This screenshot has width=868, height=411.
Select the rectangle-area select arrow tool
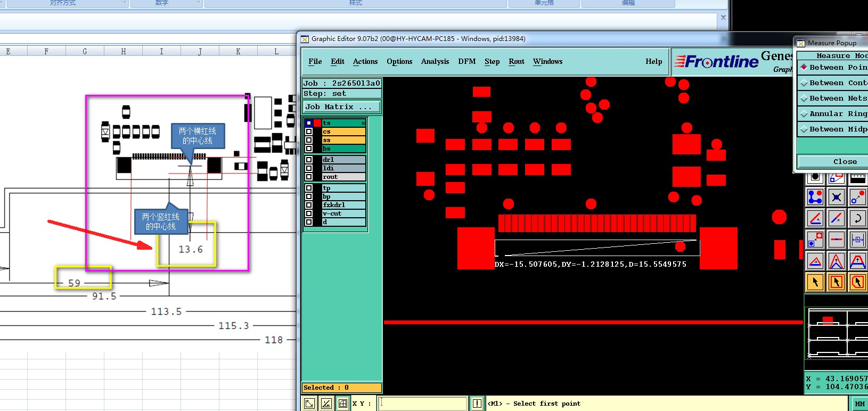tap(836, 282)
